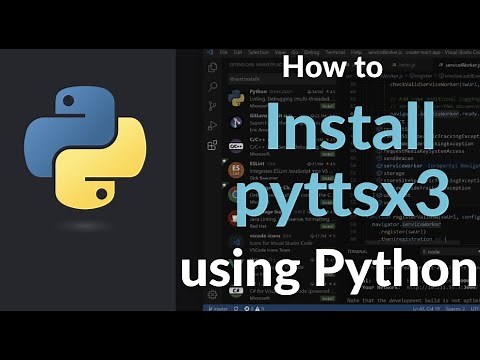Open the terminal selector dropdown showing node

pos(450,252)
